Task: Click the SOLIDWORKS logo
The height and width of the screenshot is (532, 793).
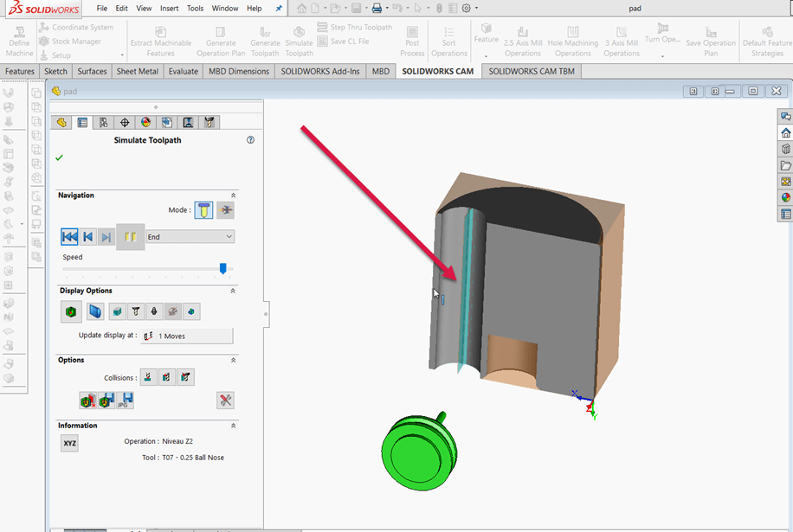Action: (x=44, y=8)
